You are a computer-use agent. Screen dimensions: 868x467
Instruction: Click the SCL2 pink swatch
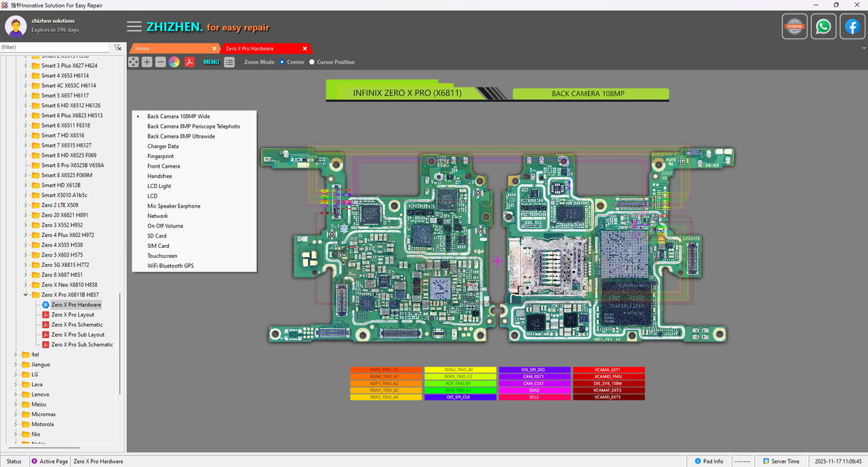pos(533,397)
